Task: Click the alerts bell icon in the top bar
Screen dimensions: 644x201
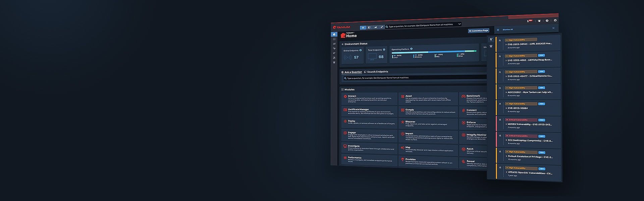Action: [539, 21]
